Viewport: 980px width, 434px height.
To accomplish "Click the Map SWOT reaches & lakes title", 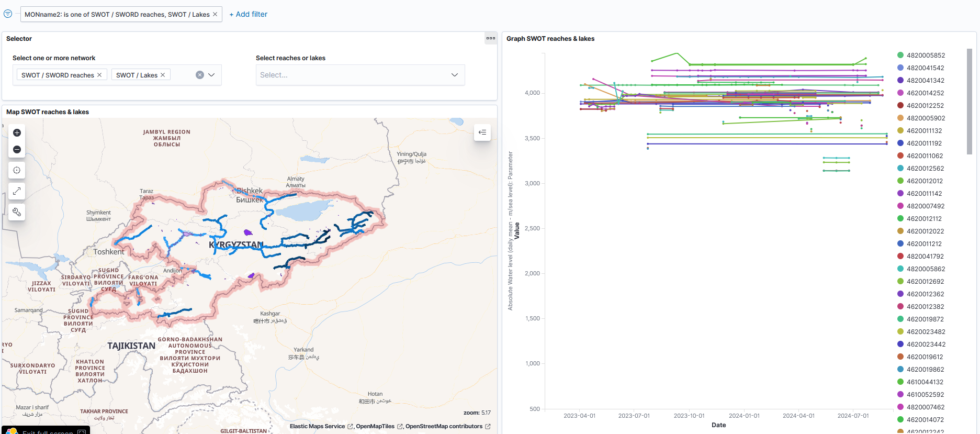I will (48, 112).
